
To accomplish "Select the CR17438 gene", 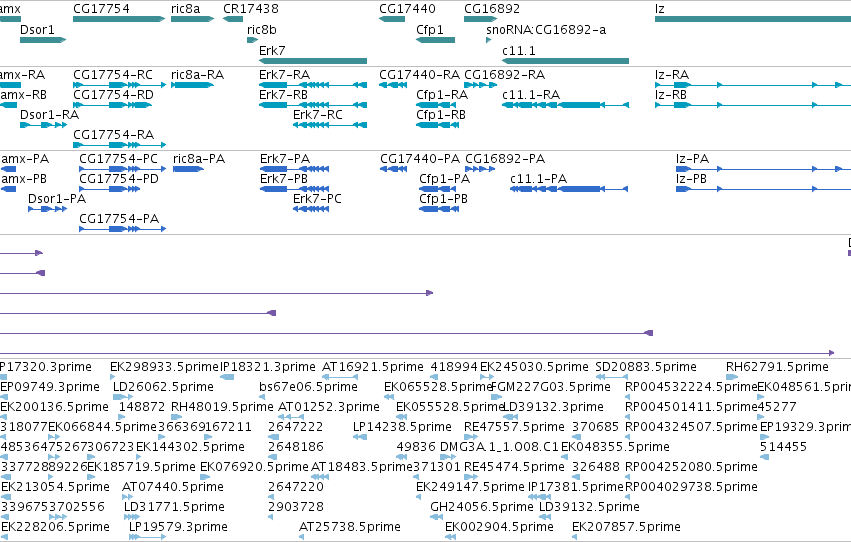I will click(233, 19).
